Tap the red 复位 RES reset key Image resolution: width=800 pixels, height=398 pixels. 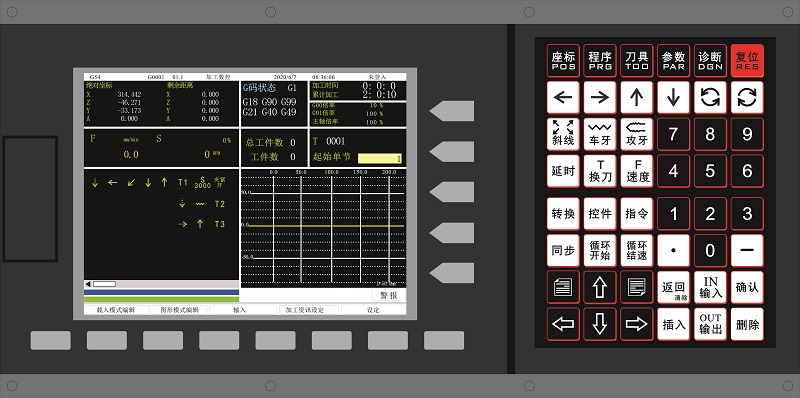(x=747, y=61)
